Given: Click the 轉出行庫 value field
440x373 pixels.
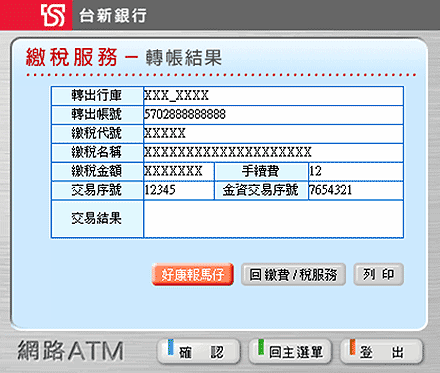Looking at the screenshot, I should tap(273, 96).
